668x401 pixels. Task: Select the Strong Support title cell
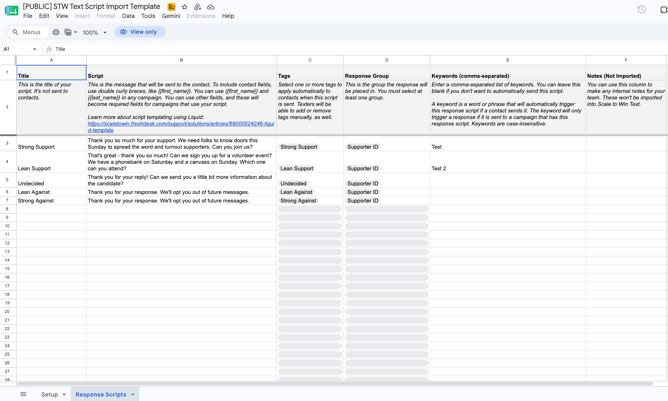[x=52, y=144]
